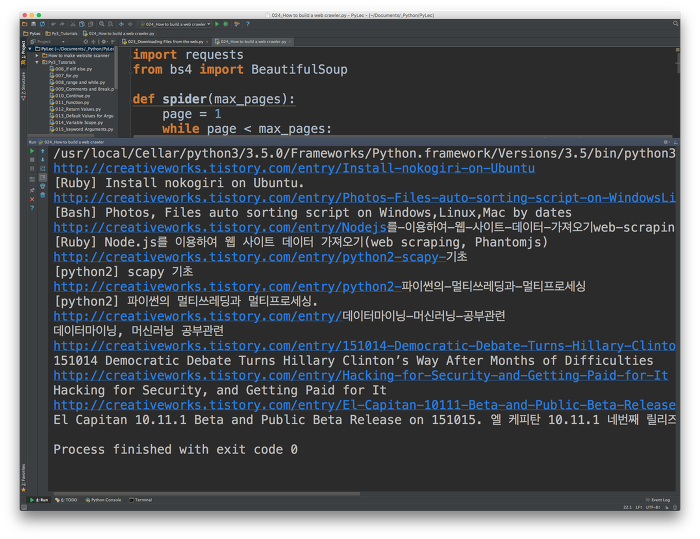
Task: Select 015_keyword Arguments.py file
Action: [81, 129]
